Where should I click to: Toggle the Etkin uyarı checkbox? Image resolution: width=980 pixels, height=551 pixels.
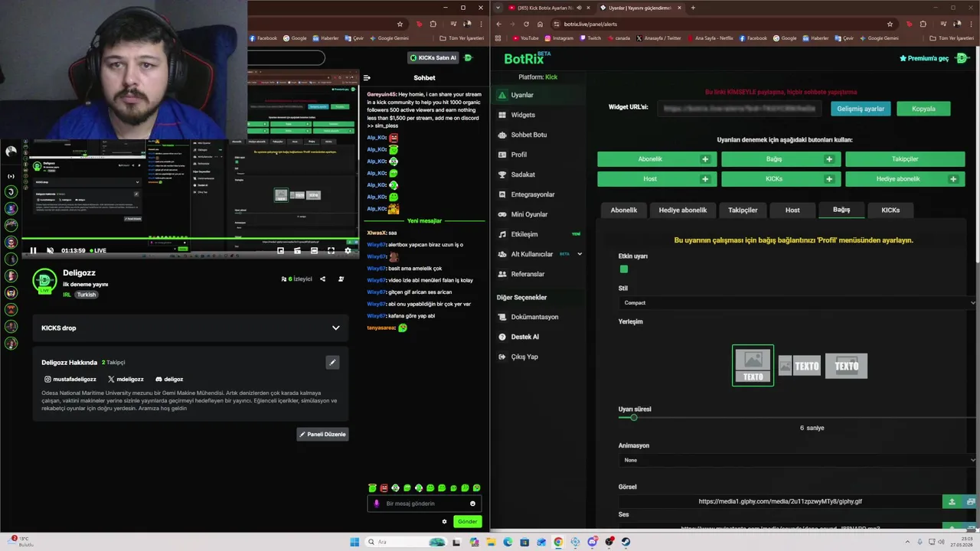[624, 269]
